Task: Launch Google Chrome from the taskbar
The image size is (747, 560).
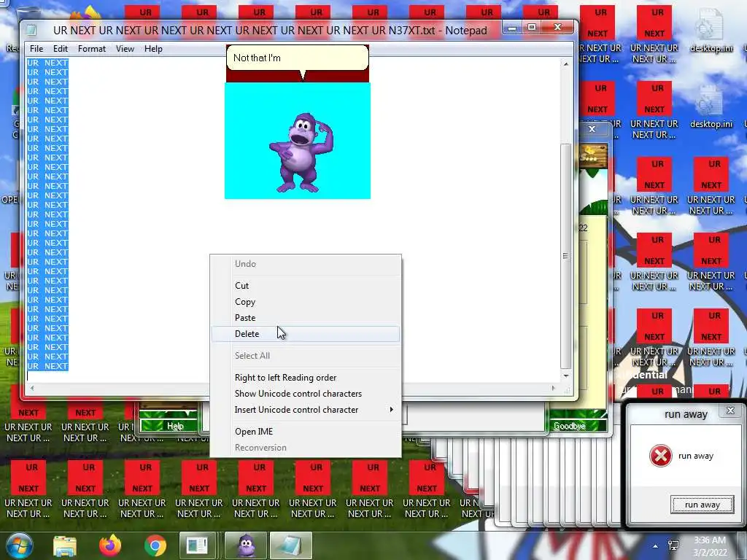Action: pos(155,546)
